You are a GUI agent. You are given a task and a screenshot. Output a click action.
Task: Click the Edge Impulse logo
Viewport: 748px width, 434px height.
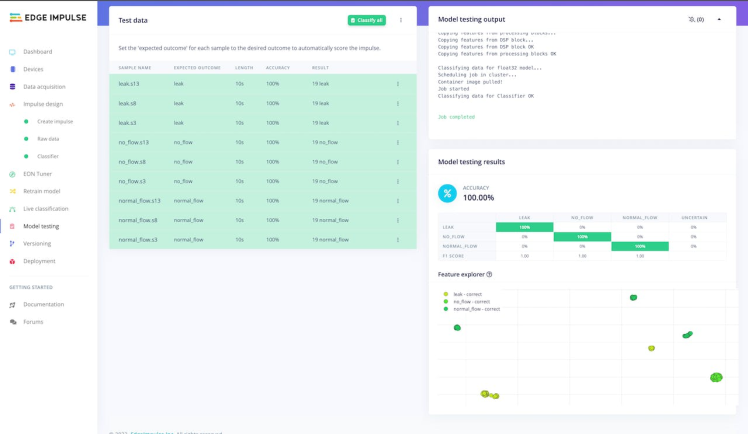(48, 18)
